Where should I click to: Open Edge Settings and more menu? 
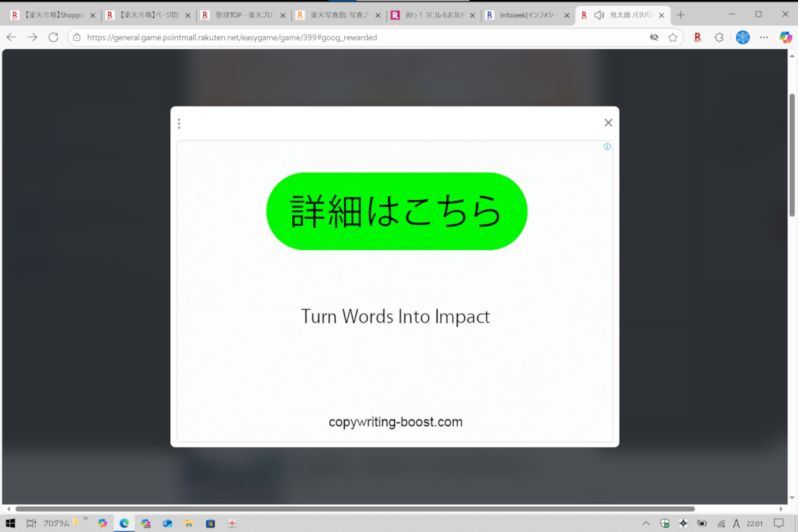click(764, 37)
